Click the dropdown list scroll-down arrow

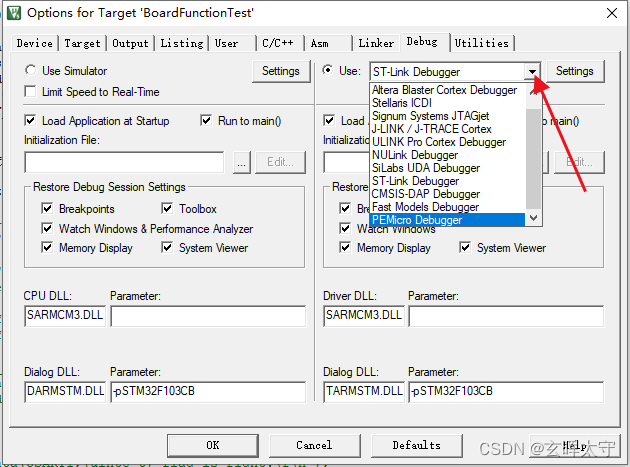coord(534,218)
